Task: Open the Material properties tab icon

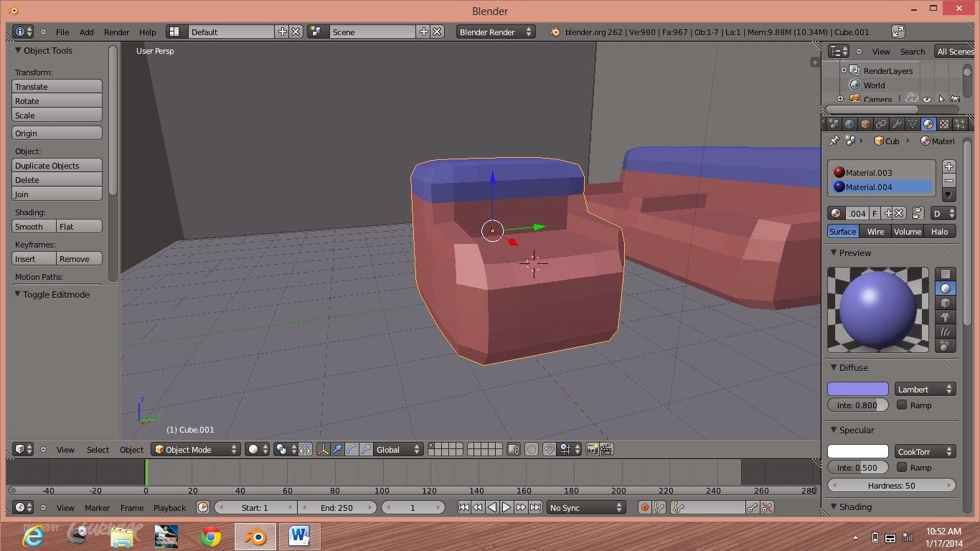Action: tap(928, 123)
